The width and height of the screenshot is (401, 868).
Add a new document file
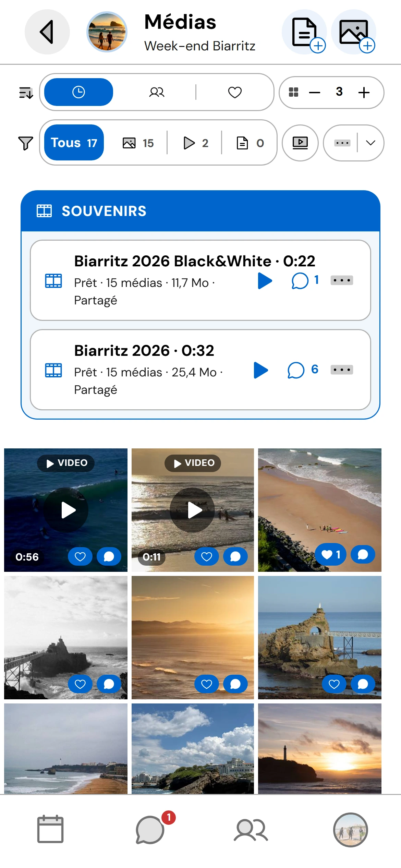click(304, 32)
